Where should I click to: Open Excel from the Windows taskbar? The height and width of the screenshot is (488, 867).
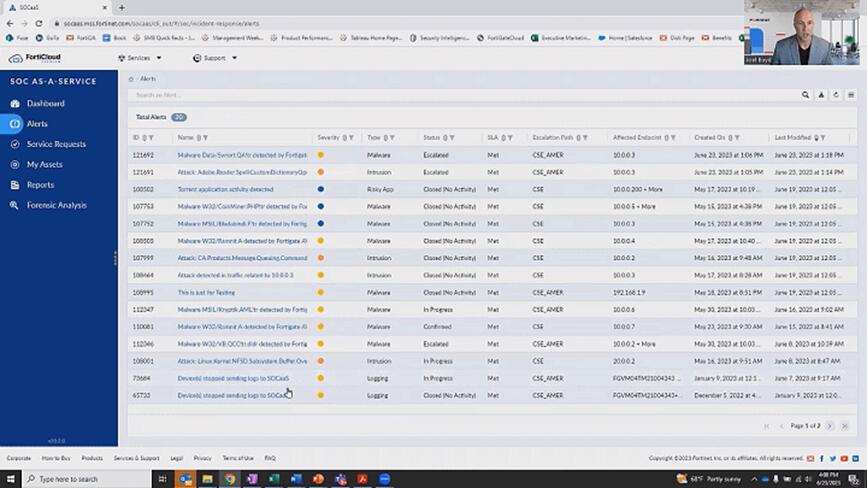click(274, 479)
